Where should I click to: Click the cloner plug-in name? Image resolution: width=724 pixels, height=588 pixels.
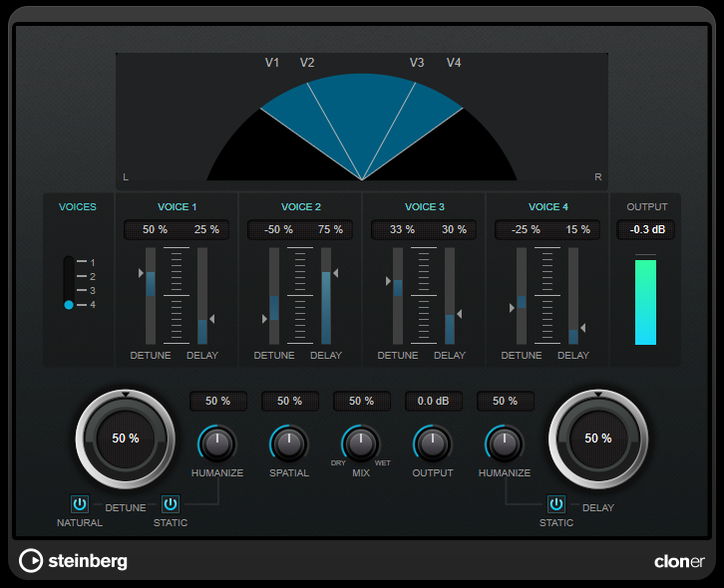679,561
